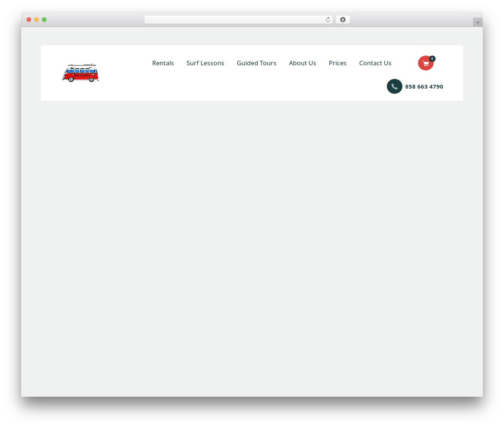Viewport: 504px width, 427px height.
Task: Open the Rentals menu item
Action: pos(163,63)
